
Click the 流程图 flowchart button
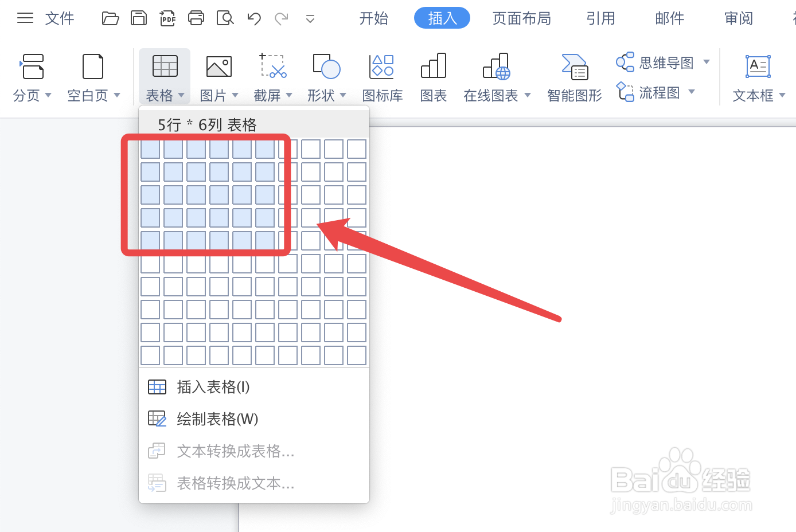tap(649, 92)
